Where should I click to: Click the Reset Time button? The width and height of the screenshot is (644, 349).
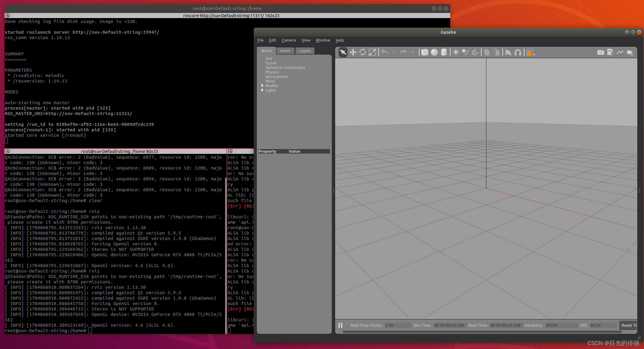coord(629,325)
